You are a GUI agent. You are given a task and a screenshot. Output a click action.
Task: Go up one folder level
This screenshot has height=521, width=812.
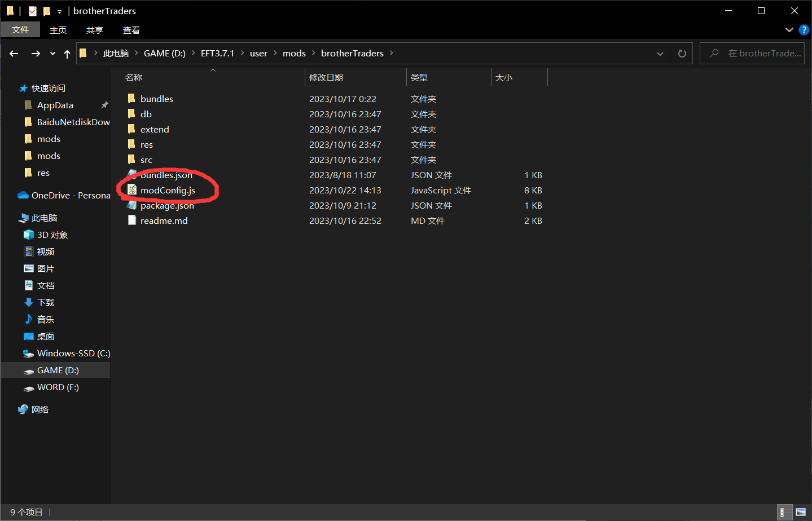pos(67,54)
